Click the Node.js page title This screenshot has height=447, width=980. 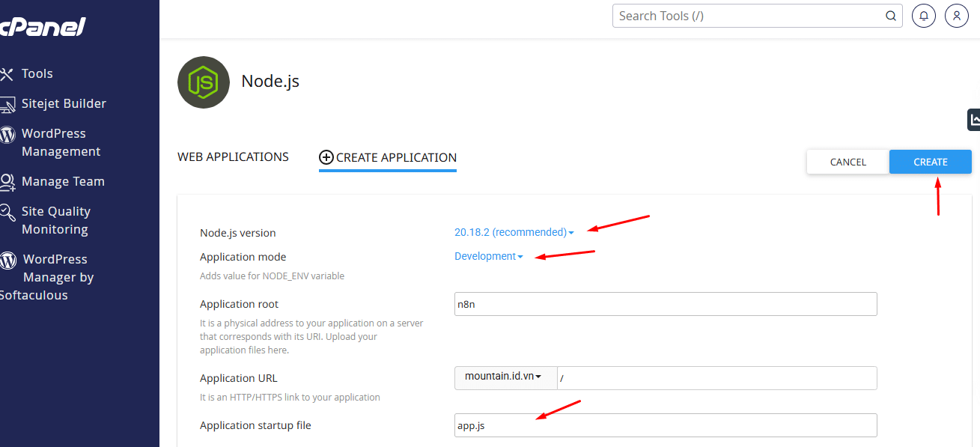tap(270, 82)
